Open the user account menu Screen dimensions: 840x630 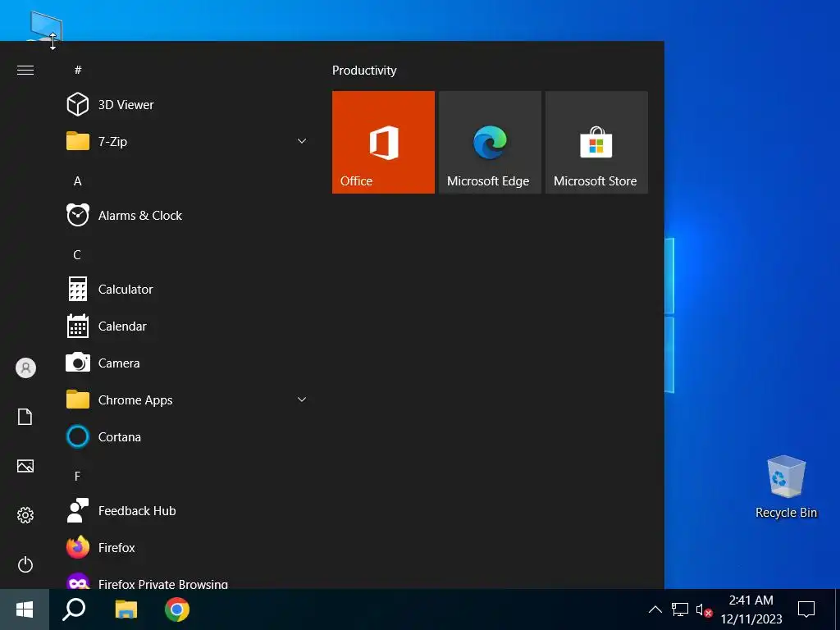(x=25, y=368)
